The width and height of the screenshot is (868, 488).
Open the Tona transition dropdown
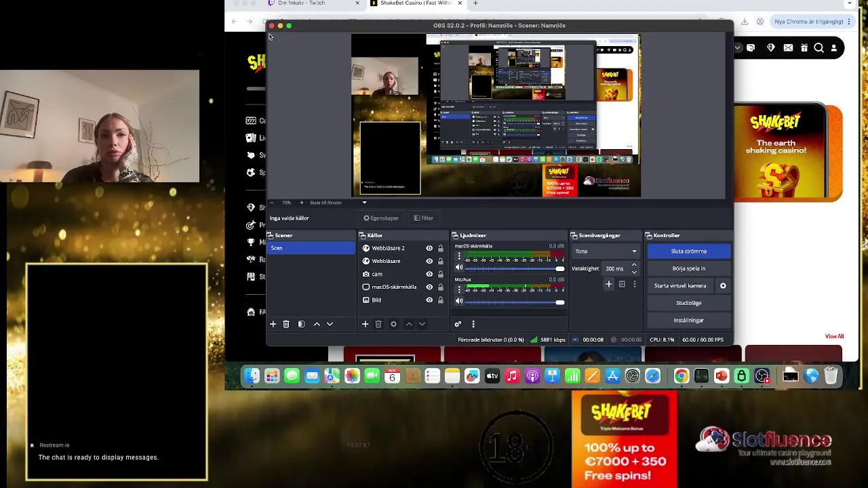(x=606, y=251)
